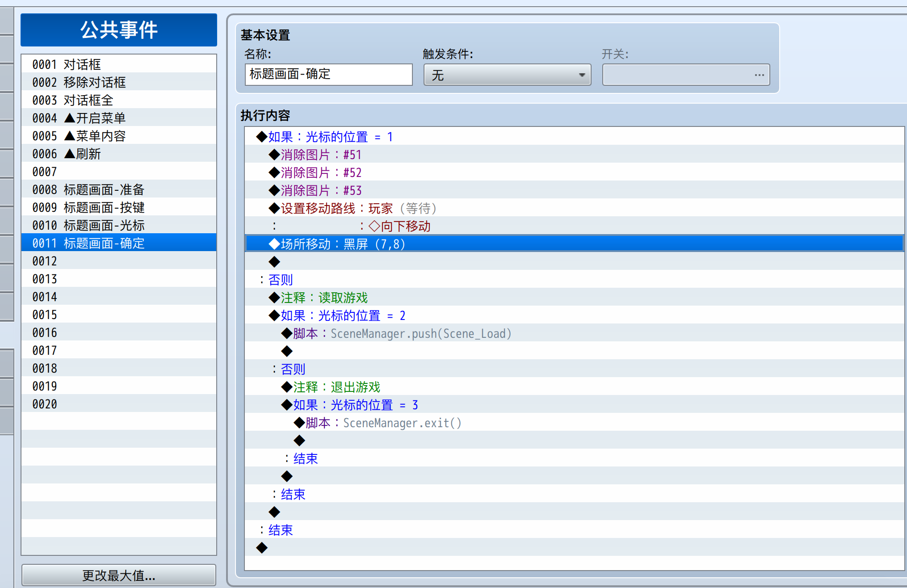The width and height of the screenshot is (907, 588).
Task: Select the ◇向下移动 route line
Action: pyautogui.click(x=575, y=226)
